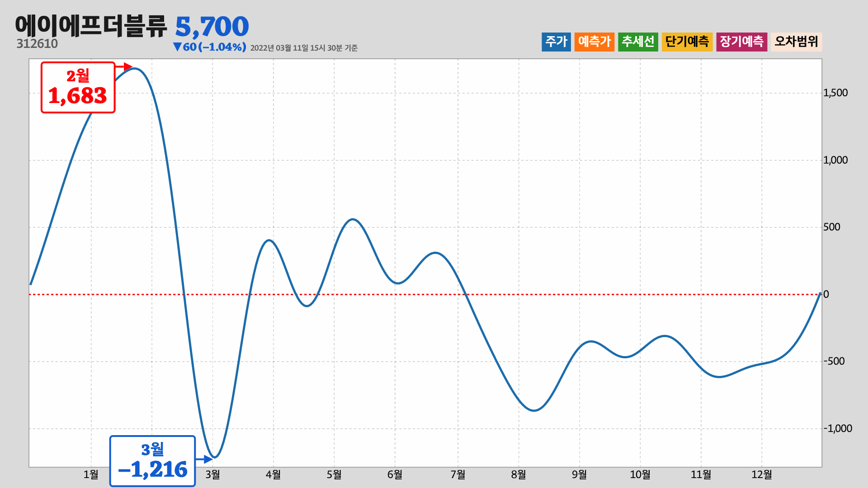
Task: Click the 장기예측 legend label
Action: pyautogui.click(x=741, y=42)
